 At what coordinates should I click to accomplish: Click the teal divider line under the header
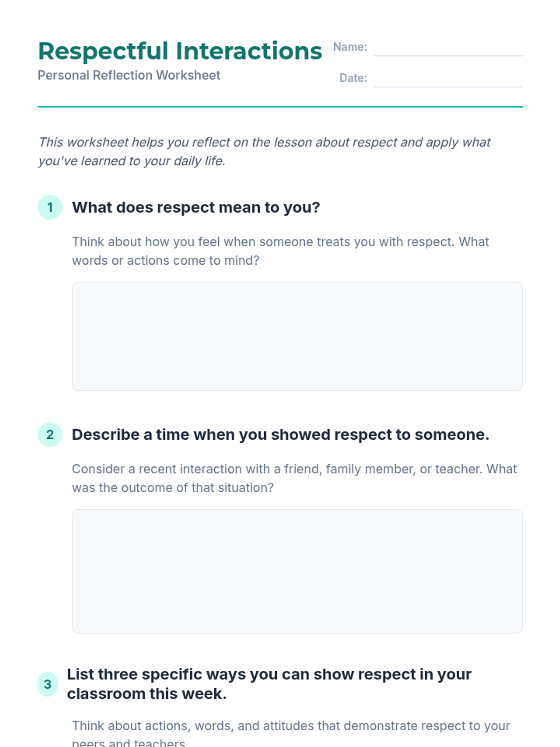(280, 107)
